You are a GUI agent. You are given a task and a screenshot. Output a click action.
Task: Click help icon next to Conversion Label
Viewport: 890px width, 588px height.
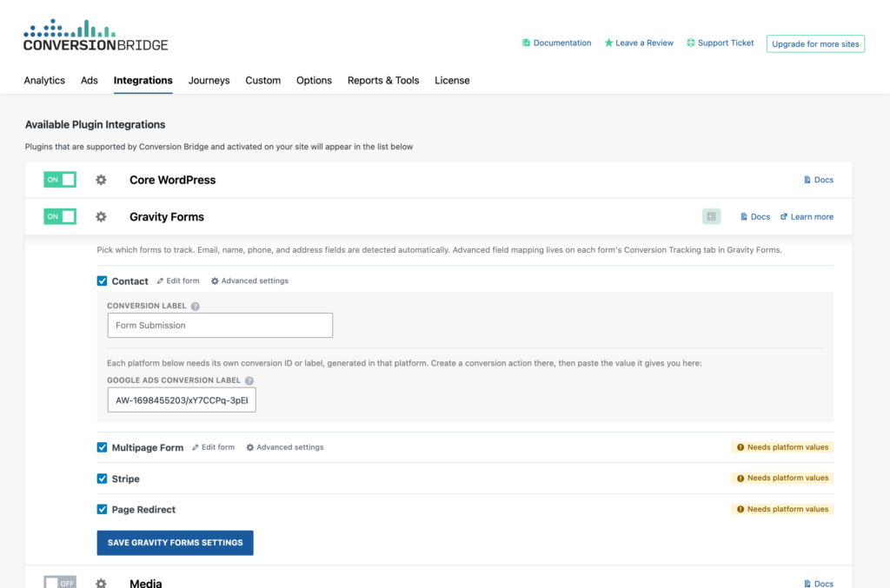pos(196,307)
